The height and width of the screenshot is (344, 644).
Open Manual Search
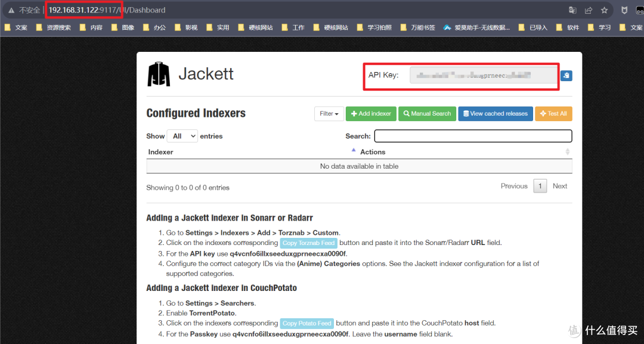pyautogui.click(x=427, y=114)
